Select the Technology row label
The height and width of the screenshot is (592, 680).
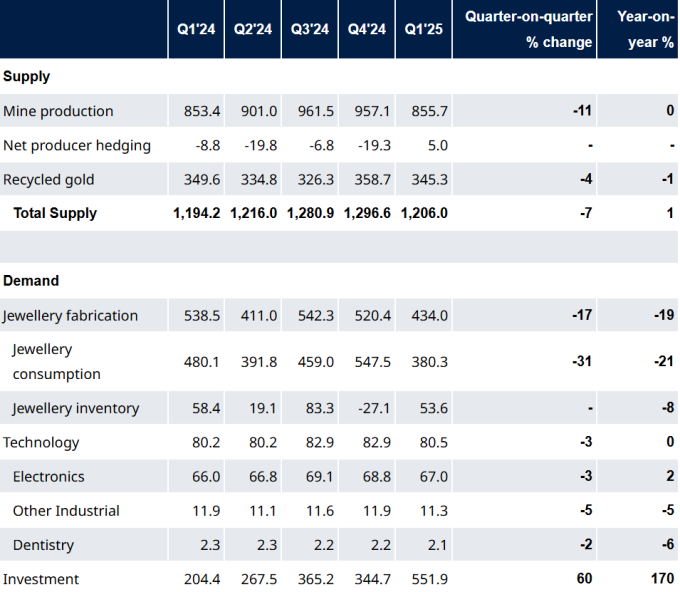tap(41, 442)
